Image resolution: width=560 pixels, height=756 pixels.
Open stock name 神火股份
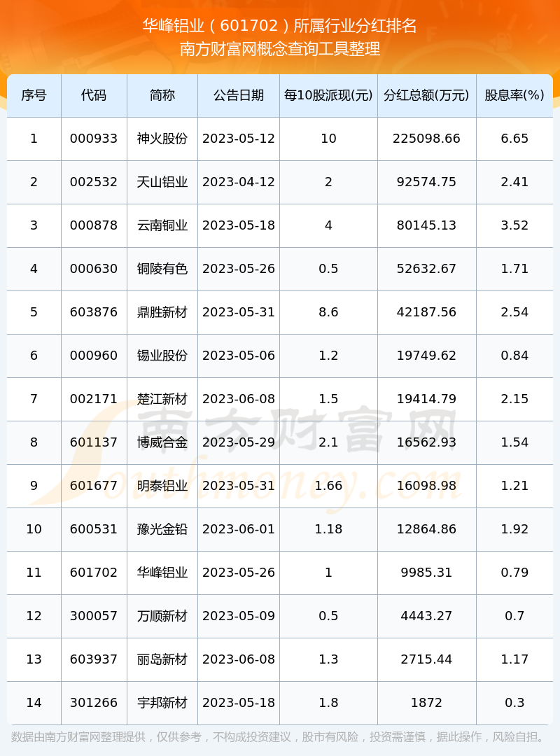pos(162,139)
